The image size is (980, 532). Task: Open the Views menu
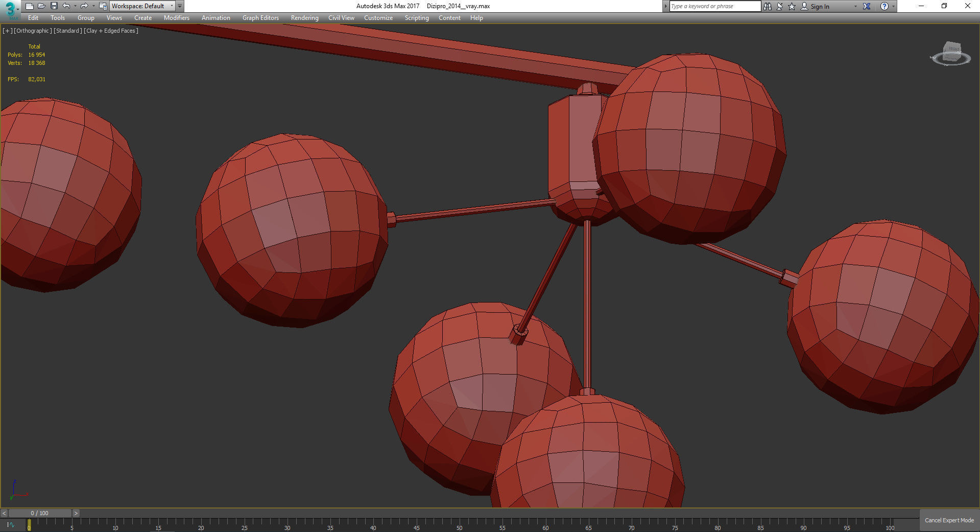pyautogui.click(x=114, y=18)
